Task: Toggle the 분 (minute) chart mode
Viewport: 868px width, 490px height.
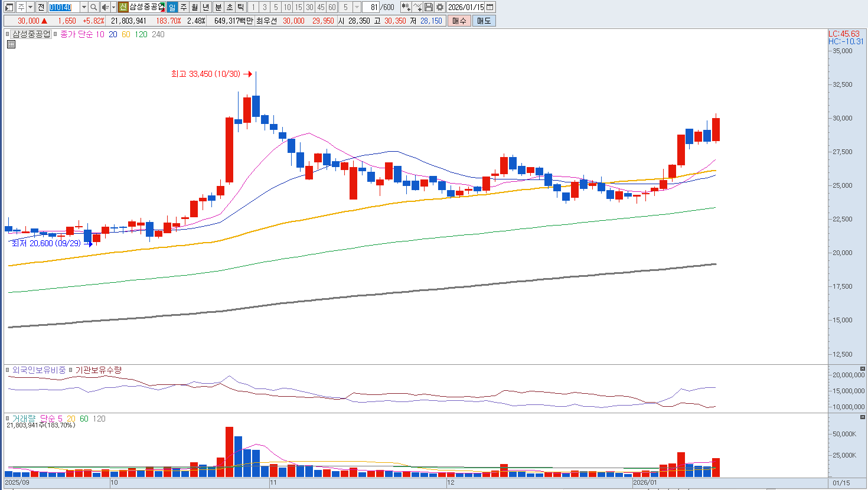Action: point(218,7)
